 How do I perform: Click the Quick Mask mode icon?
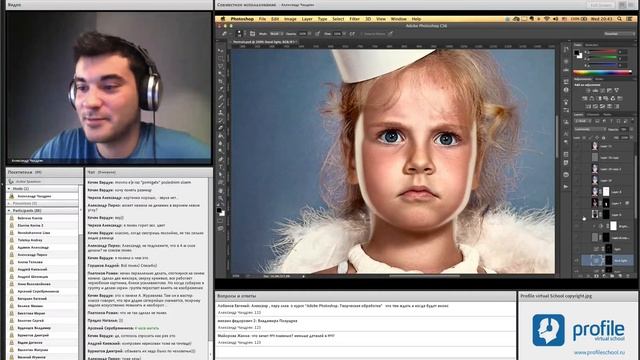220,221
